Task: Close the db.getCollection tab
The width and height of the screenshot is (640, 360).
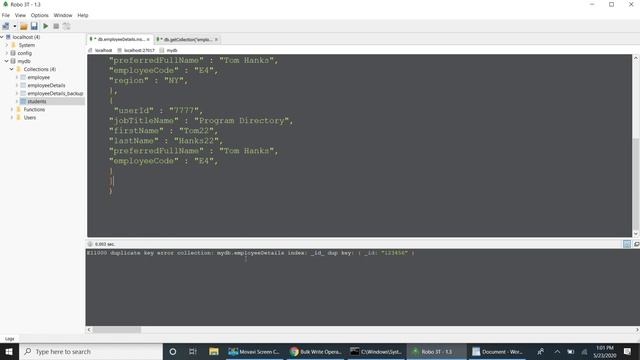Action: pyautogui.click(x=216, y=39)
